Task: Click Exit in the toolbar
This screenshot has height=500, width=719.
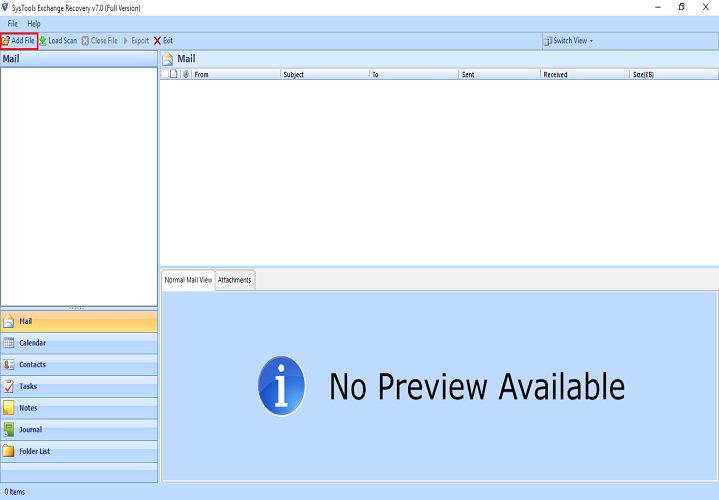Action: tap(163, 41)
